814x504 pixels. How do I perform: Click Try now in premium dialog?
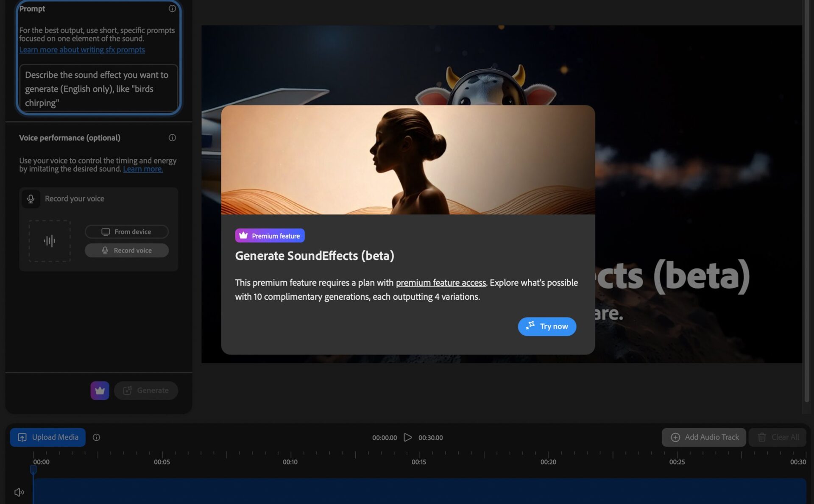pos(547,326)
